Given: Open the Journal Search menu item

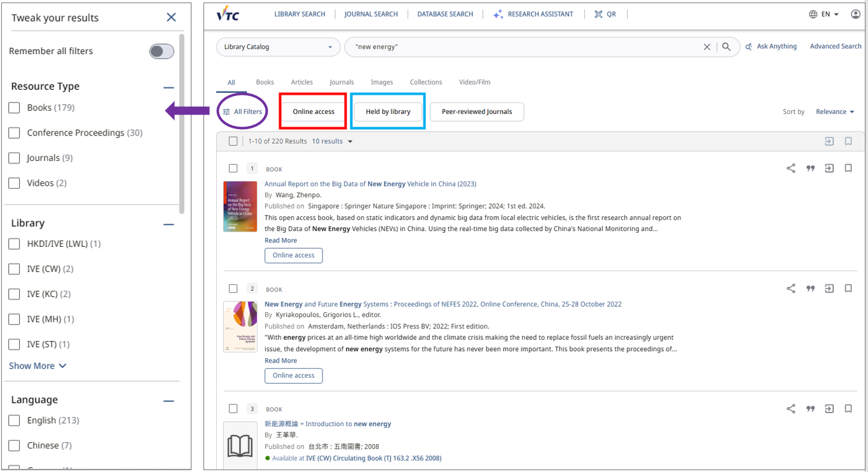Looking at the screenshot, I should point(371,14).
